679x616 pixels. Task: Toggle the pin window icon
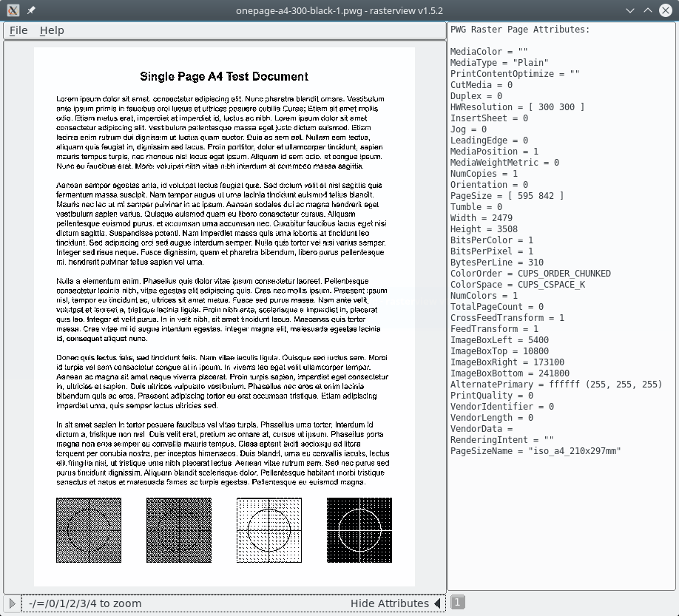[x=31, y=10]
